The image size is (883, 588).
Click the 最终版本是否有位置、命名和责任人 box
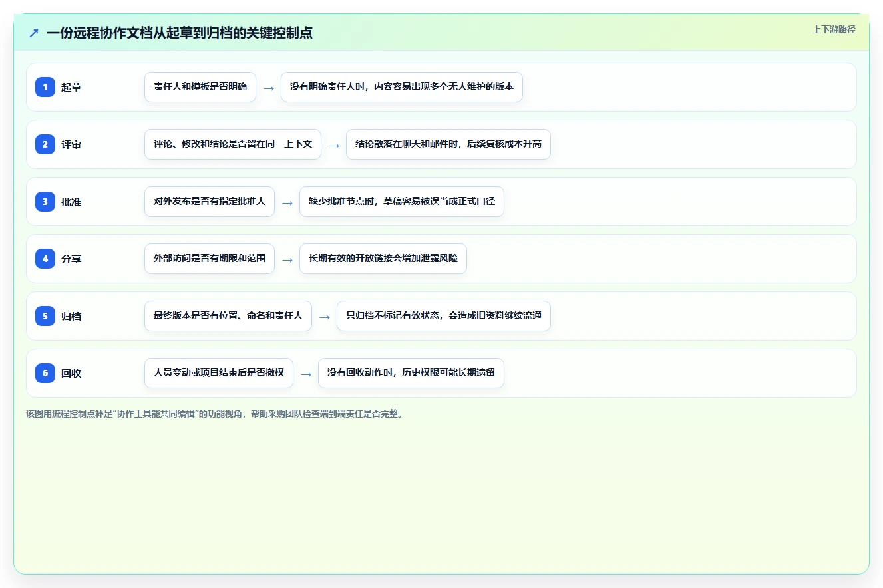[228, 316]
